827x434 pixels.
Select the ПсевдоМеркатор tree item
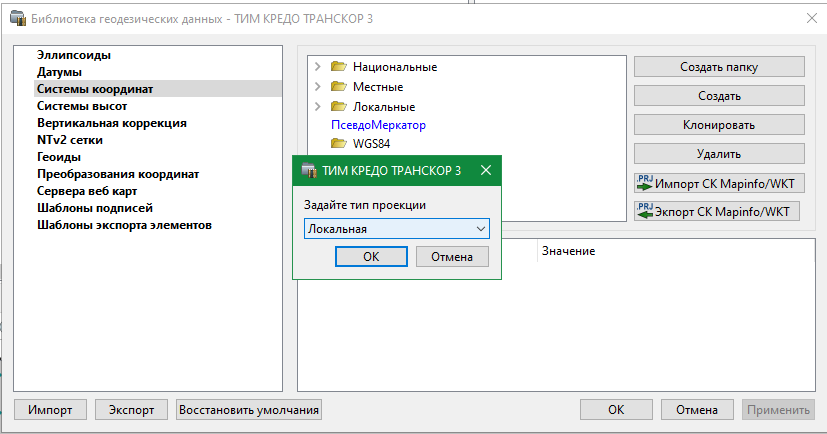click(x=378, y=125)
